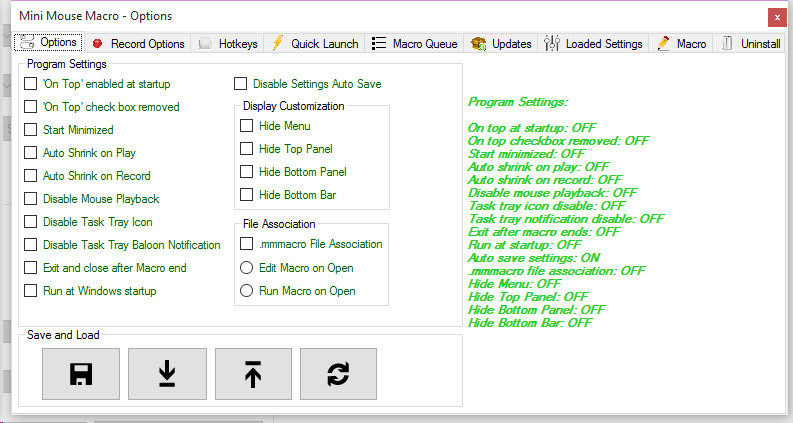Screen dimensions: 793x423
Task: Click 'Task tray notification disable: OFF' status text
Action: coord(566,219)
